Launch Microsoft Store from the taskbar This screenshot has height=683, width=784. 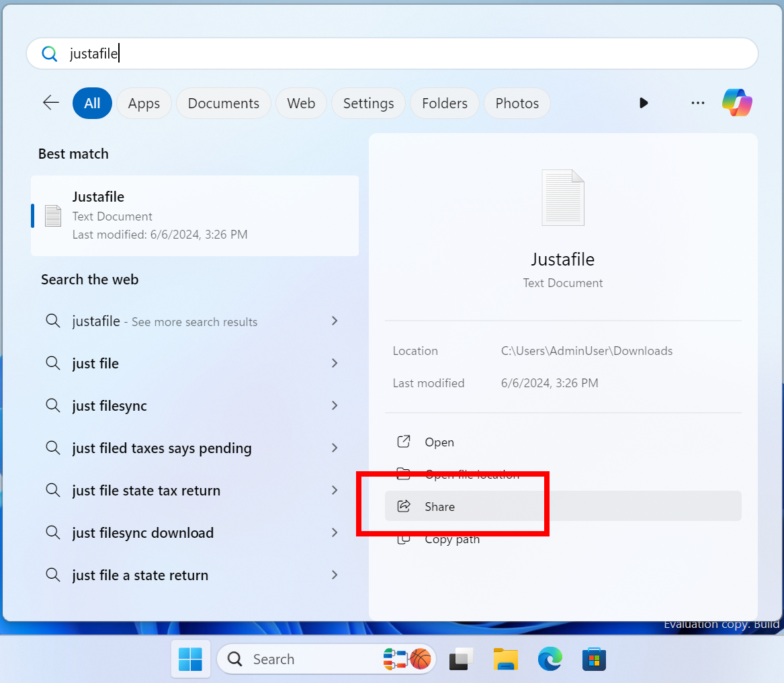[594, 659]
